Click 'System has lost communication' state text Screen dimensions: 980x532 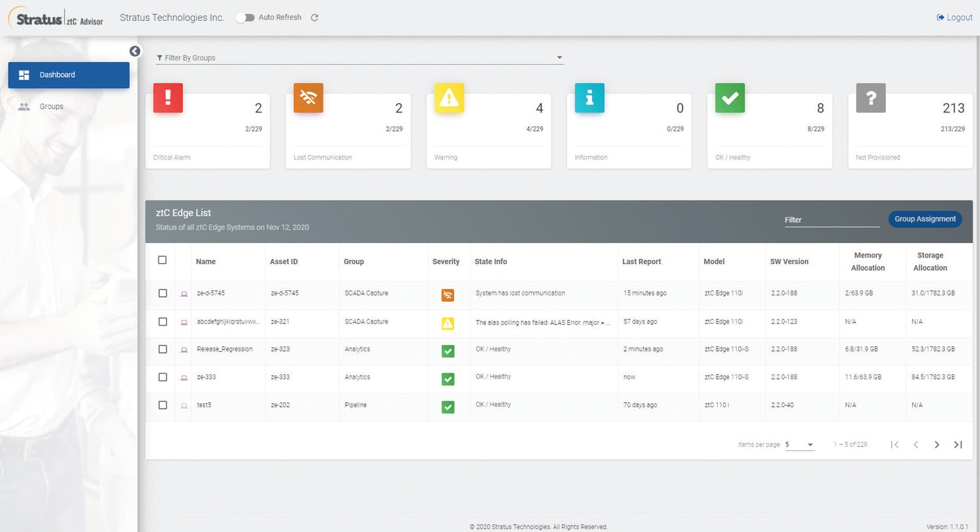pos(520,293)
